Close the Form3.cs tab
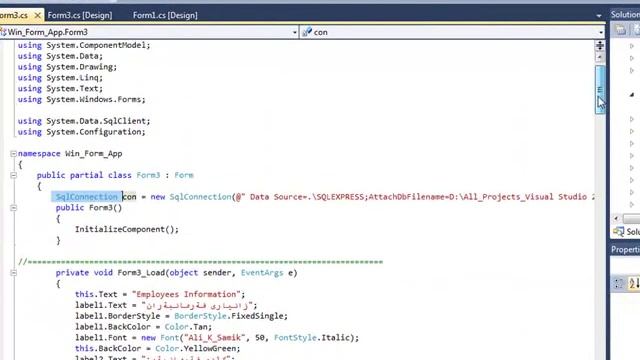This screenshot has height=360, width=640. click(38, 16)
